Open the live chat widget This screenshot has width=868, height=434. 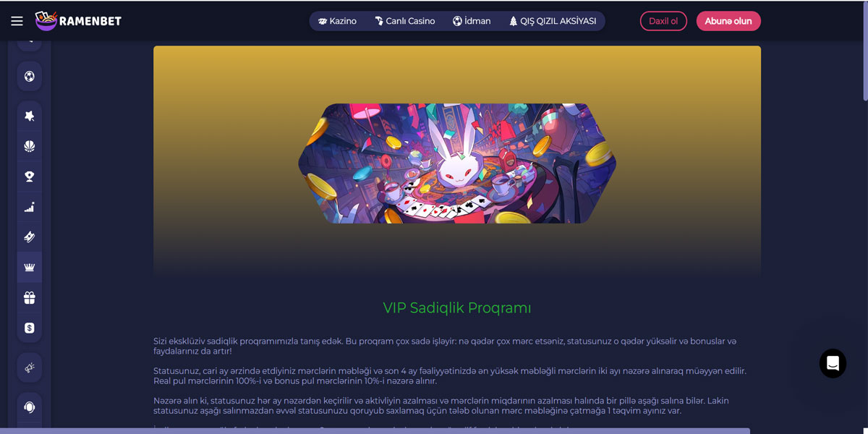833,363
